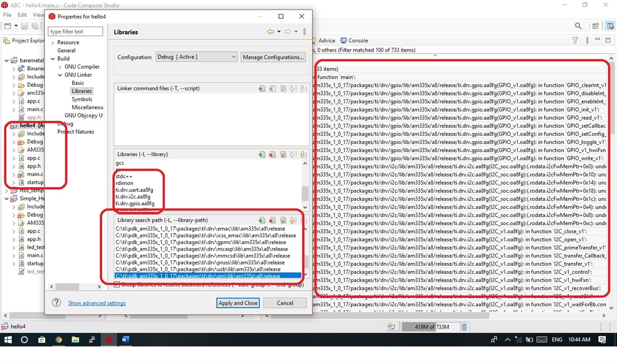The height and width of the screenshot is (364, 617).
Task: Select the usb library search path
Action: tap(198, 269)
